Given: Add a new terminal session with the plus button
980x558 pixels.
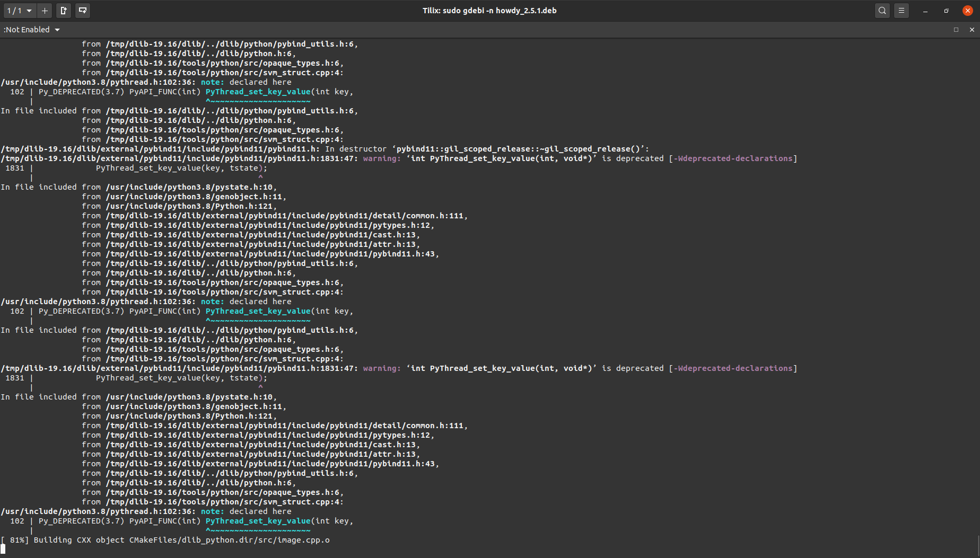Looking at the screenshot, I should tap(45, 11).
